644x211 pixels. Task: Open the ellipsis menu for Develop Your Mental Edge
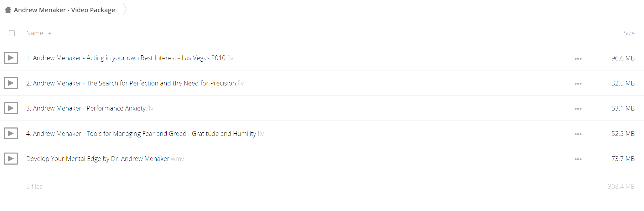click(x=578, y=159)
